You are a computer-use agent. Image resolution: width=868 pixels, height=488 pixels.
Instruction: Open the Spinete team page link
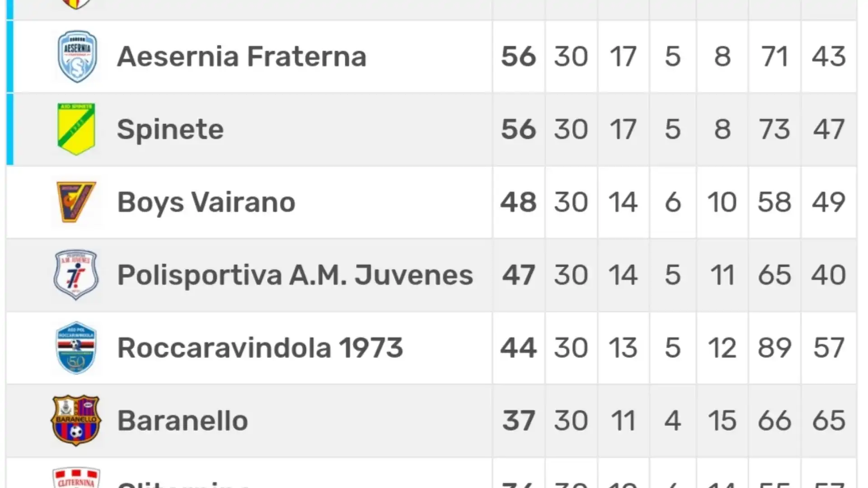[170, 130]
